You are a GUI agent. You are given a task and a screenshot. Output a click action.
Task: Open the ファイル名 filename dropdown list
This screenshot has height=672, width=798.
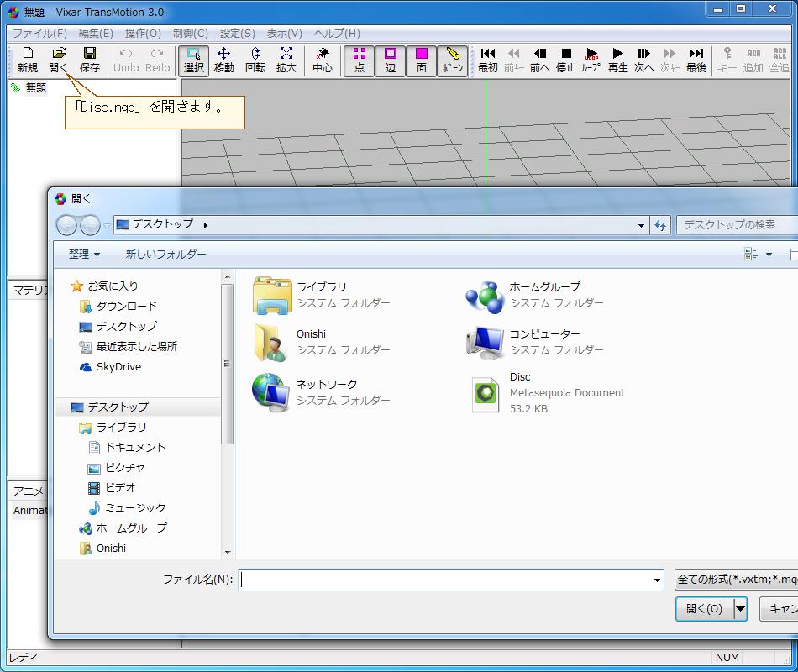pyautogui.click(x=659, y=580)
